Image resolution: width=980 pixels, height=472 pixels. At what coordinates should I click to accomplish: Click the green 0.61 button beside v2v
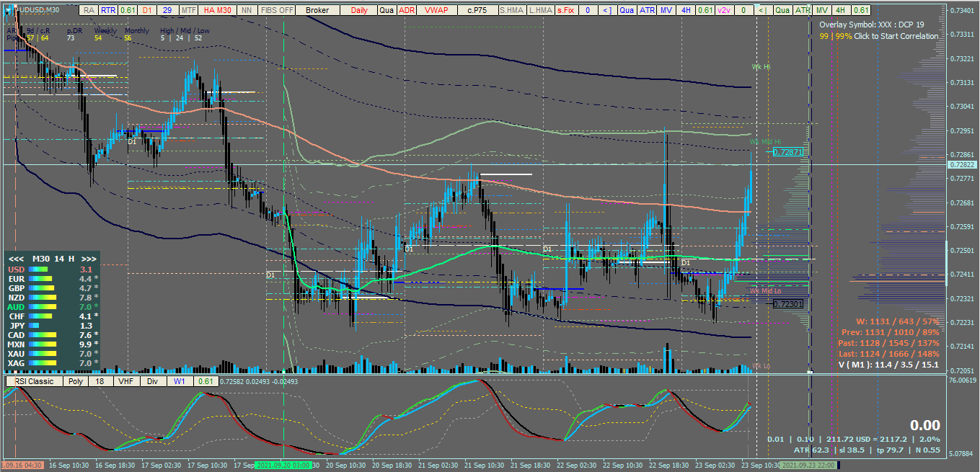705,10
